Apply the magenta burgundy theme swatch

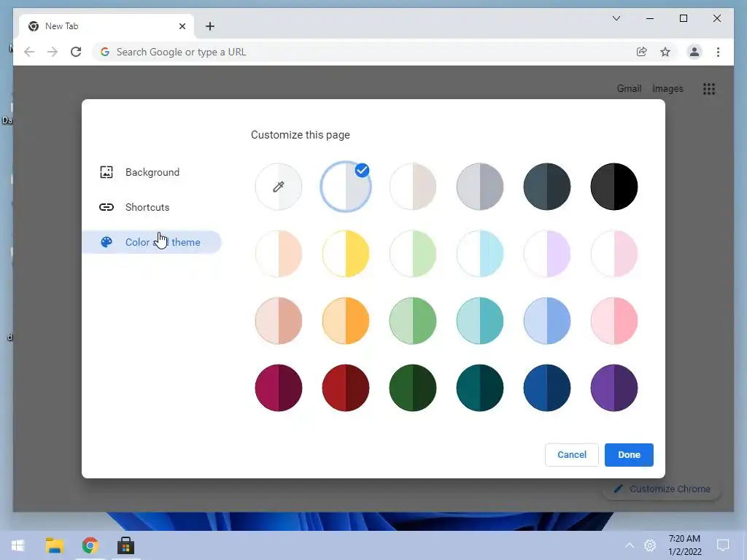(x=278, y=388)
